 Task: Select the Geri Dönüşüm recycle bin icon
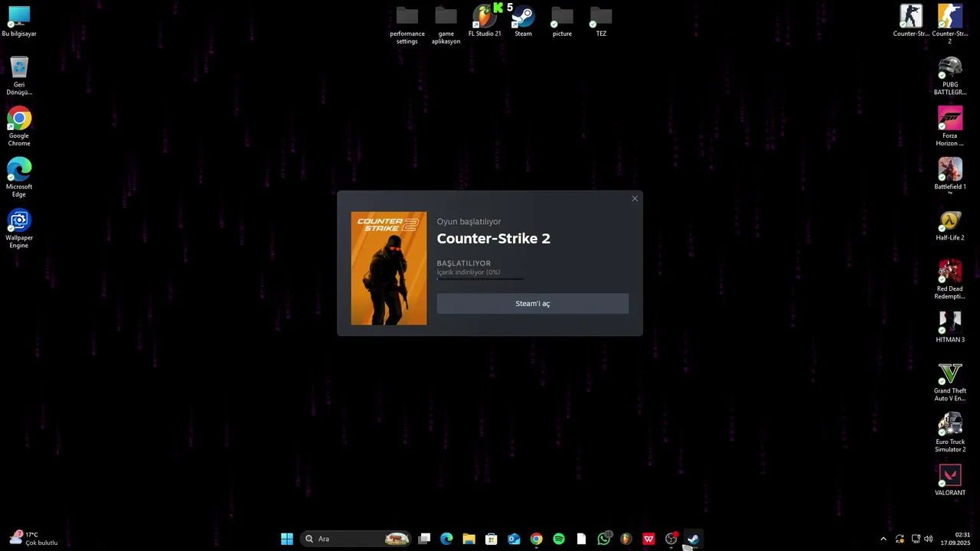coord(19,76)
